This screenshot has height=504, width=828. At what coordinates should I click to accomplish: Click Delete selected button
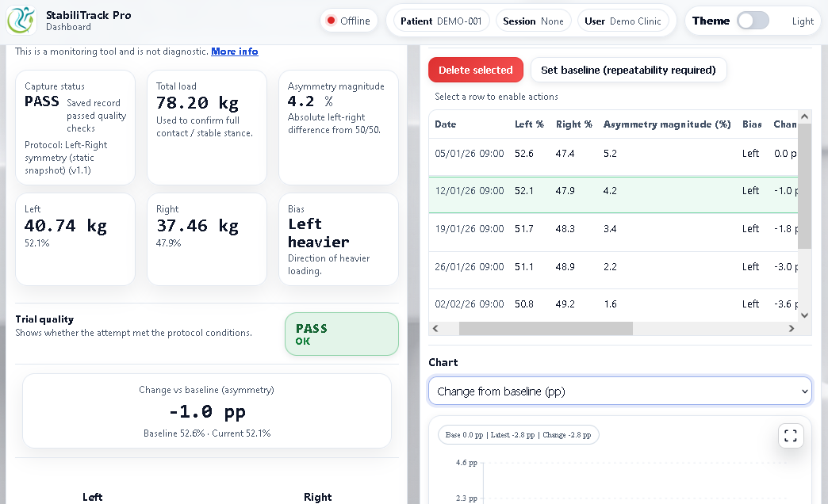pos(476,70)
